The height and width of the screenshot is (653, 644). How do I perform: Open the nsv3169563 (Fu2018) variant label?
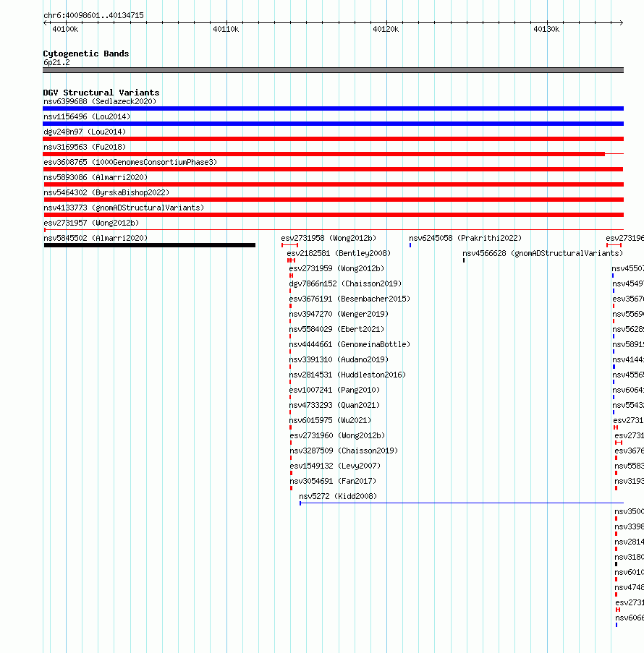[x=85, y=147]
